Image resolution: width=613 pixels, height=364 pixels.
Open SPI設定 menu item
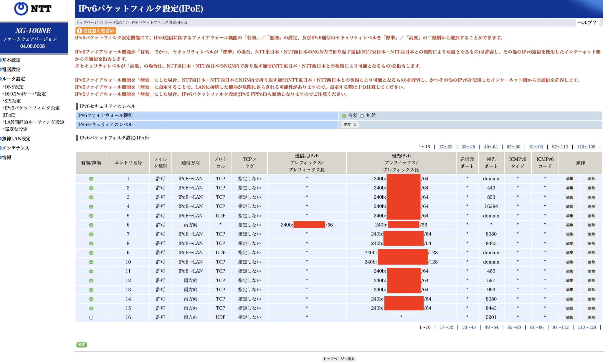(x=12, y=101)
